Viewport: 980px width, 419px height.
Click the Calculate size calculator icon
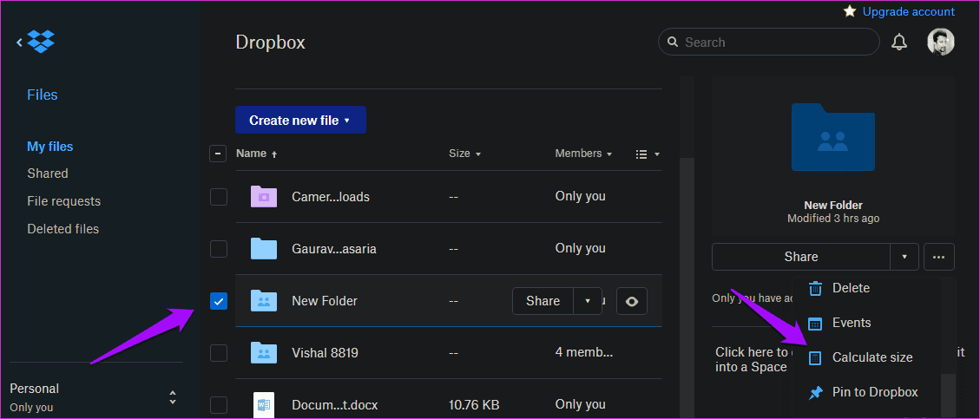[x=815, y=357]
